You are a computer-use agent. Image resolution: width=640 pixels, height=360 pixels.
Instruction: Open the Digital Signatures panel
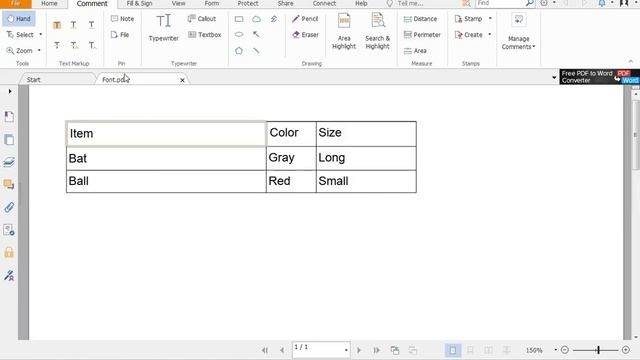[9, 275]
